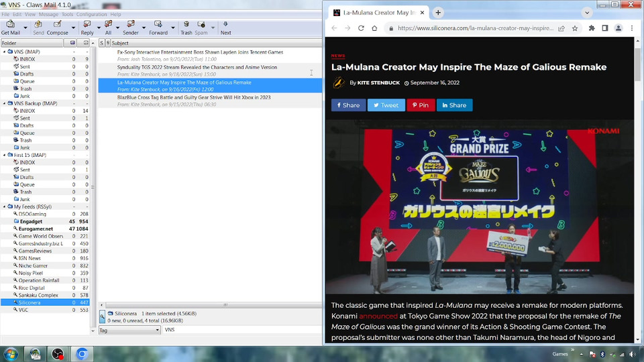Click the LinkedIn Share button
The height and width of the screenshot is (362, 644).
(454, 105)
